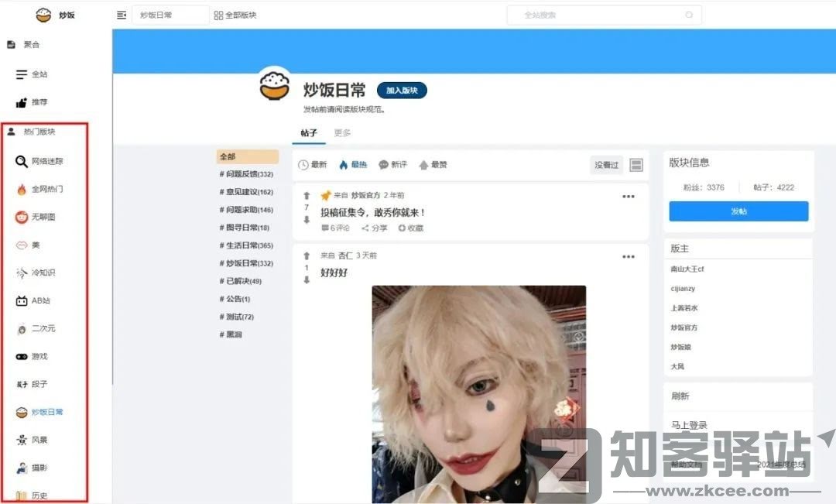The height and width of the screenshot is (504, 836).
Task: Click the sidebar collapse icon in top bar
Action: pos(122,15)
